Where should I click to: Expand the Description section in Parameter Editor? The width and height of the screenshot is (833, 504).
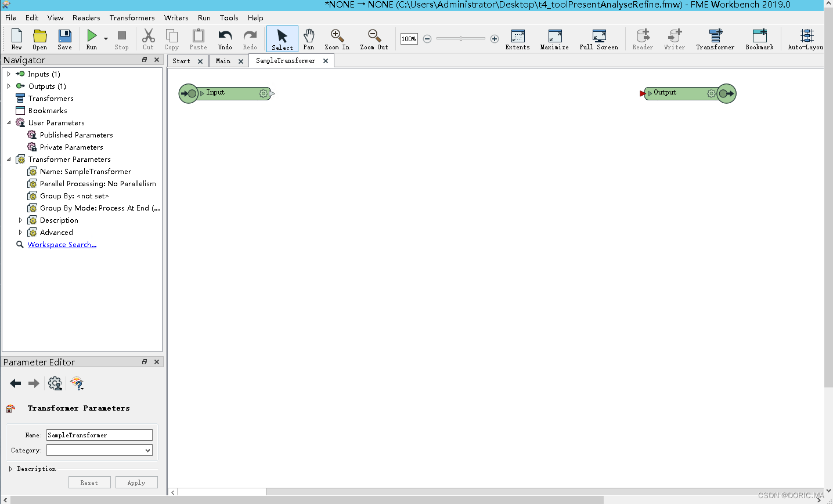point(10,469)
